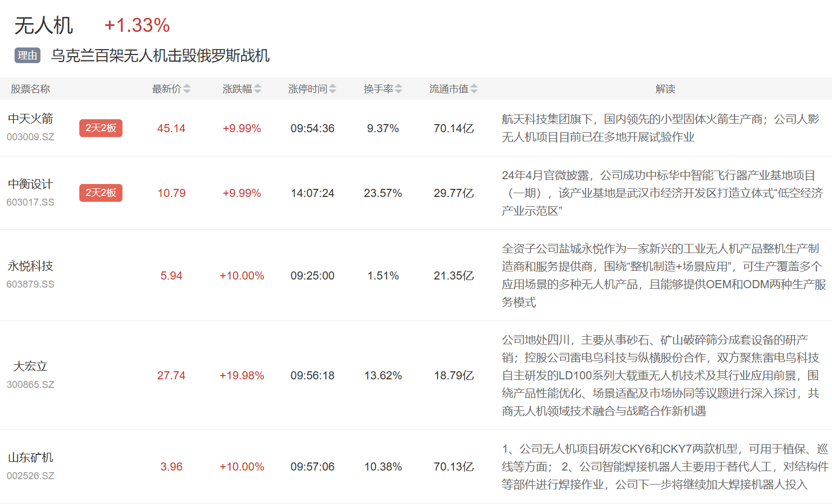Open 永悦科技 stock details

[31, 266]
